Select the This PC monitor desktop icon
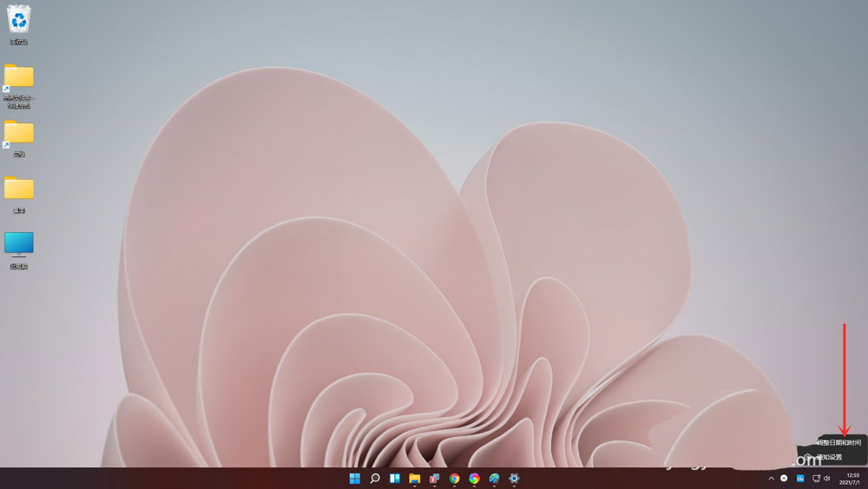This screenshot has height=489, width=868. tap(19, 244)
